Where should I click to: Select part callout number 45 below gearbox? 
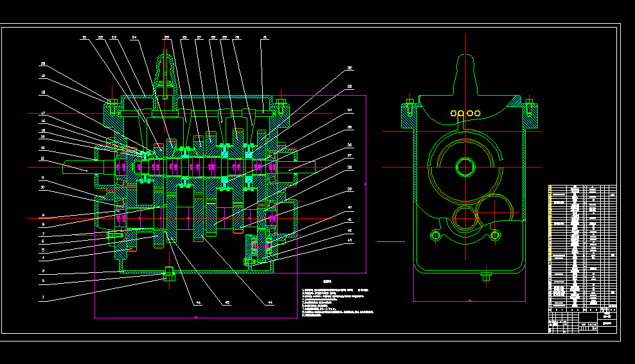coord(227,302)
